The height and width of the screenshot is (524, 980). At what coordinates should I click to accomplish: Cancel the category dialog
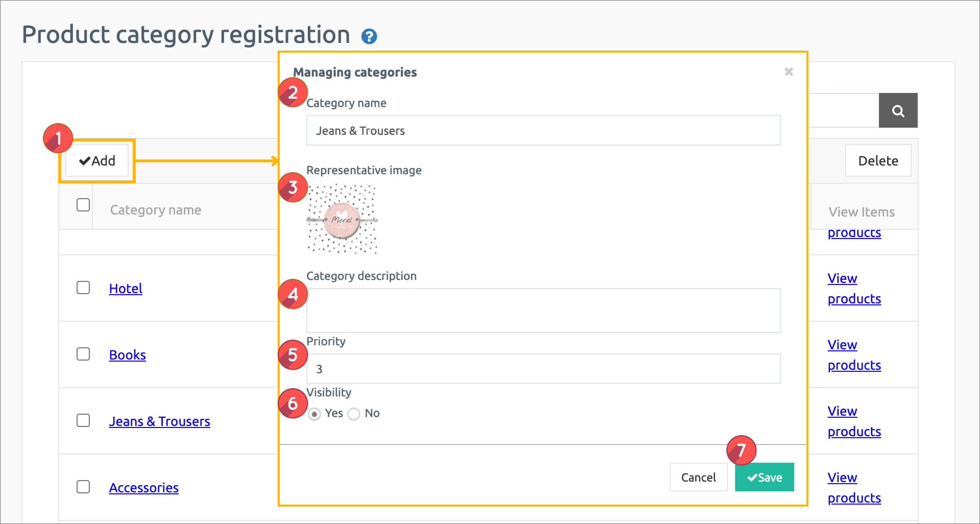698,478
